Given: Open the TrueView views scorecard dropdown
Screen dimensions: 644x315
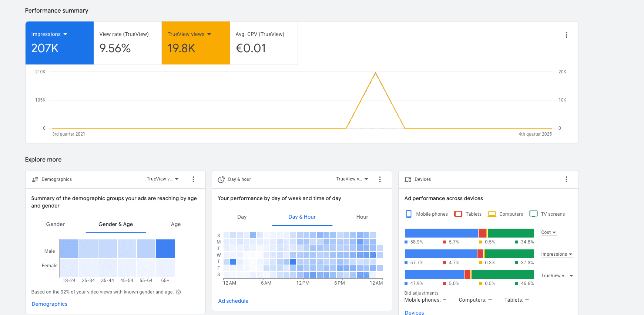Looking at the screenshot, I should (x=189, y=34).
